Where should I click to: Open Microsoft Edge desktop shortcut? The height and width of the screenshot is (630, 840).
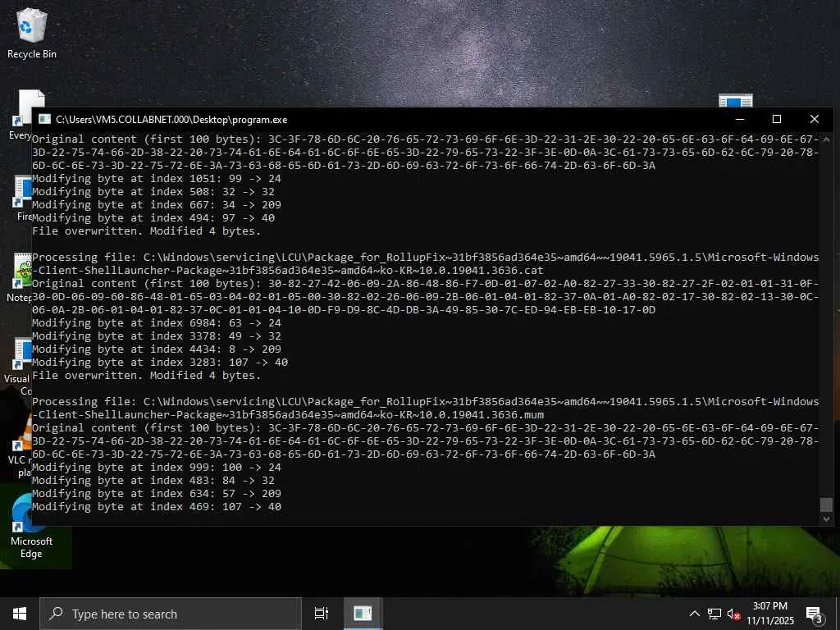pyautogui.click(x=31, y=527)
